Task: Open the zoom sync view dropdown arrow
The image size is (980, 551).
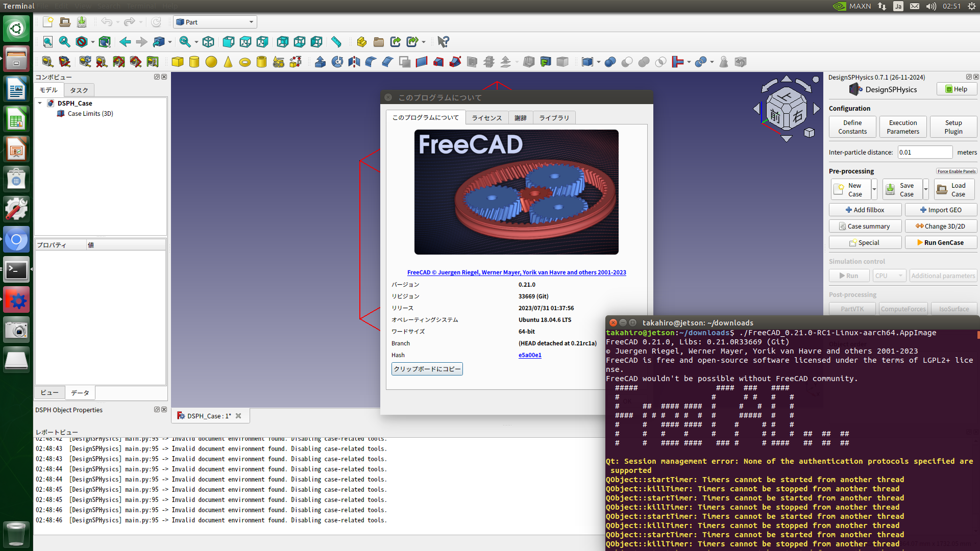Action: click(196, 42)
